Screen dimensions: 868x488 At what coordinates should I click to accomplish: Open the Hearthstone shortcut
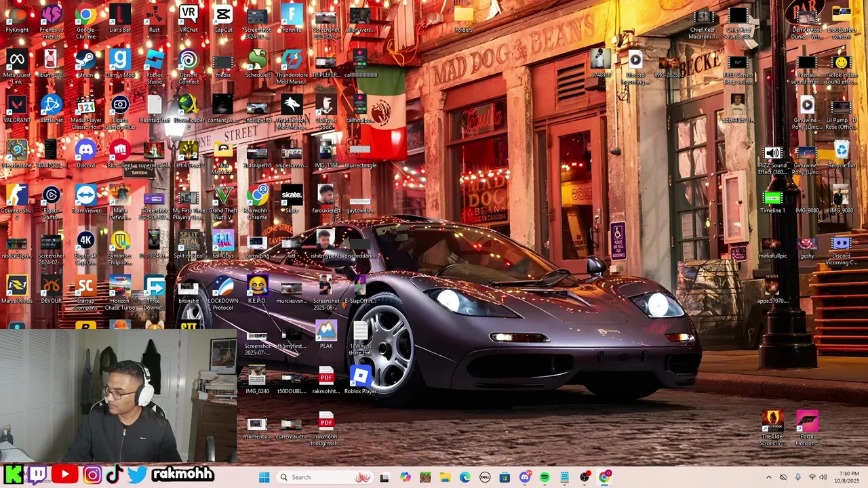coord(17,155)
